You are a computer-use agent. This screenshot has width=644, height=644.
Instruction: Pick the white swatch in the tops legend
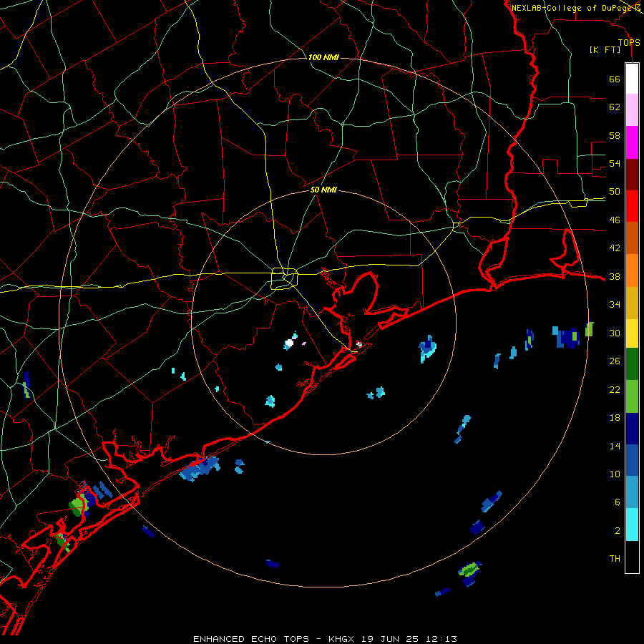632,79
